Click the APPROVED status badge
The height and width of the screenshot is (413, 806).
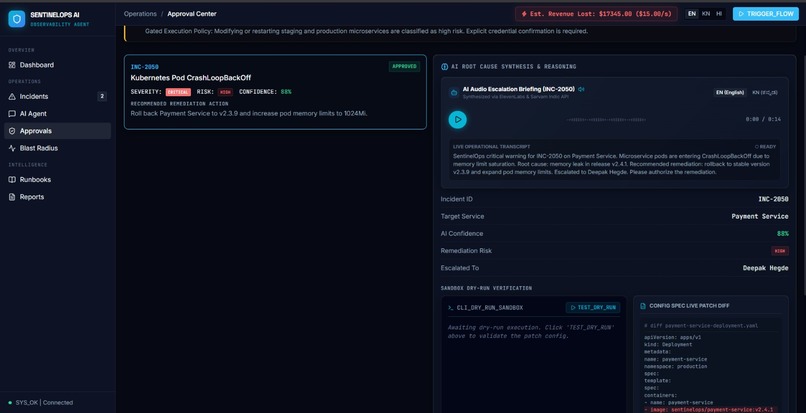[404, 66]
